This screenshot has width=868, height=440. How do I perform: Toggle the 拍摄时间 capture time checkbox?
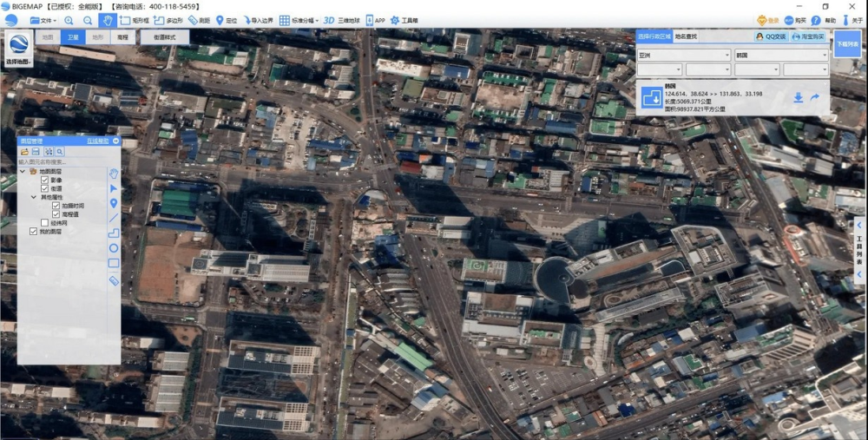(x=56, y=206)
